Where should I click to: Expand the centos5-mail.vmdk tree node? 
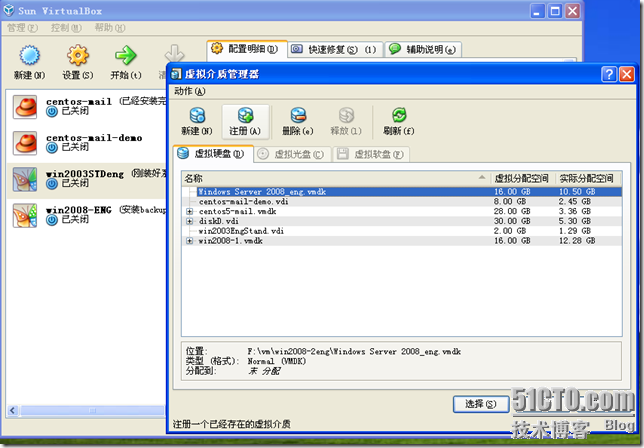(x=189, y=211)
